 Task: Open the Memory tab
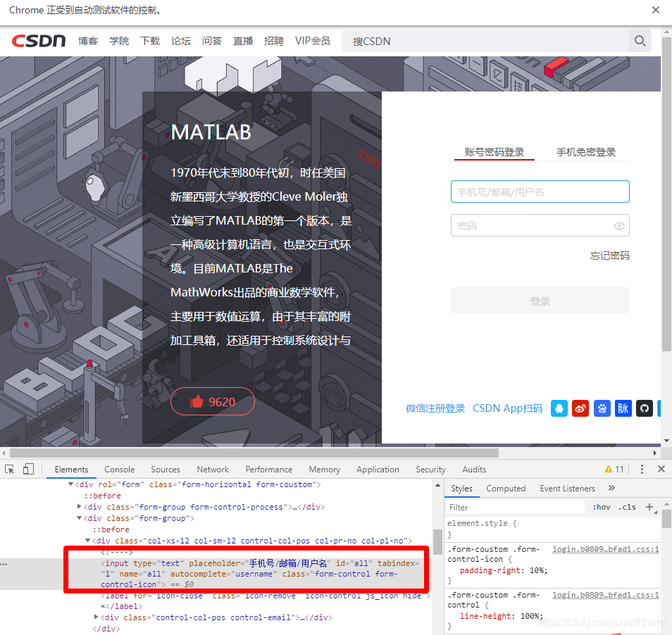pyautogui.click(x=325, y=470)
